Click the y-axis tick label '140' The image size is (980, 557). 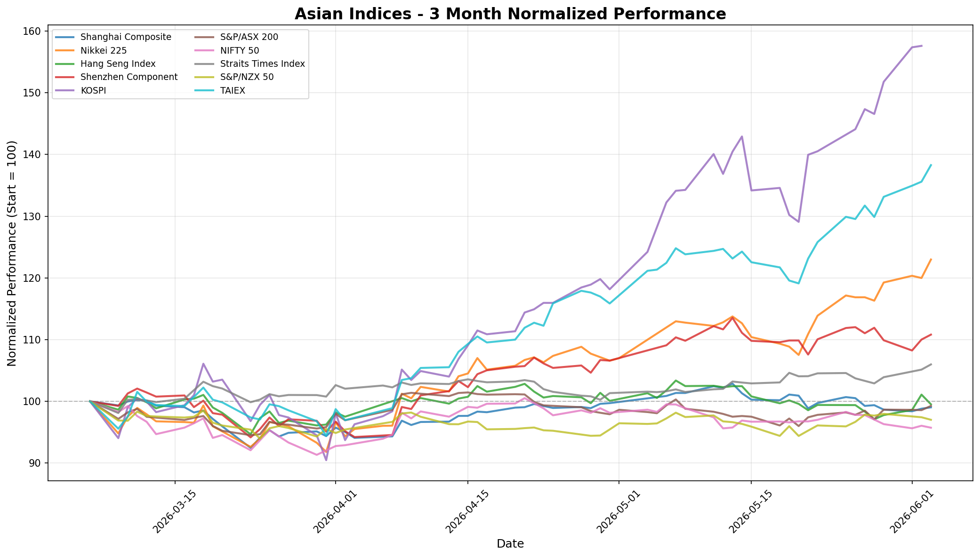click(33, 154)
